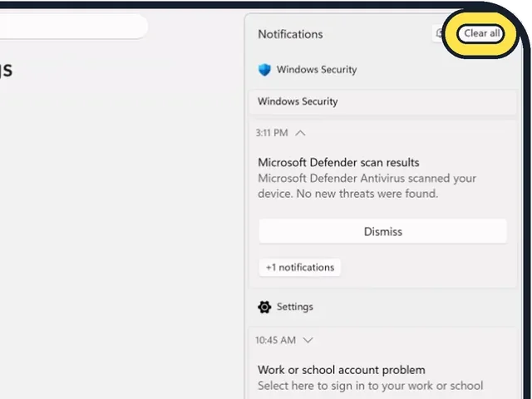Click the search box in Settings window
This screenshot has width=532, height=399.
click(x=74, y=26)
